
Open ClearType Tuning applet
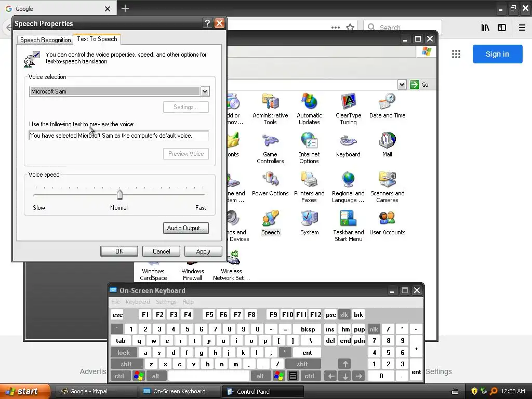348,109
